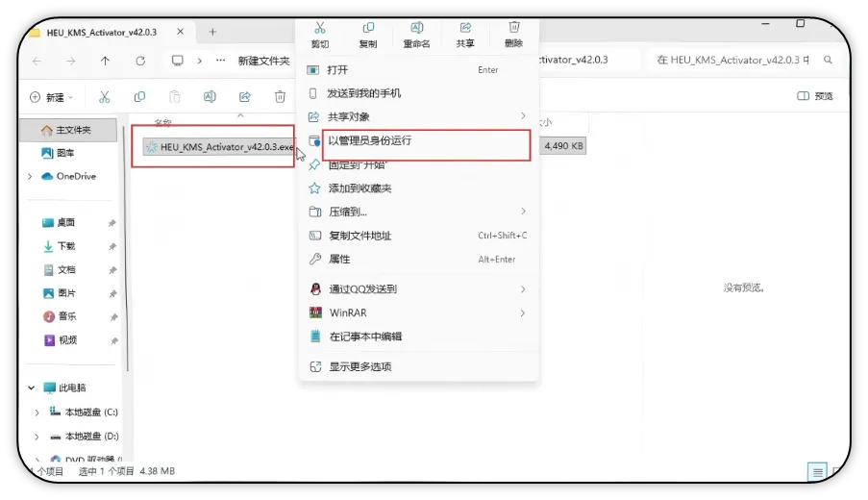
Task: Refresh the current folder
Action: coord(140,61)
